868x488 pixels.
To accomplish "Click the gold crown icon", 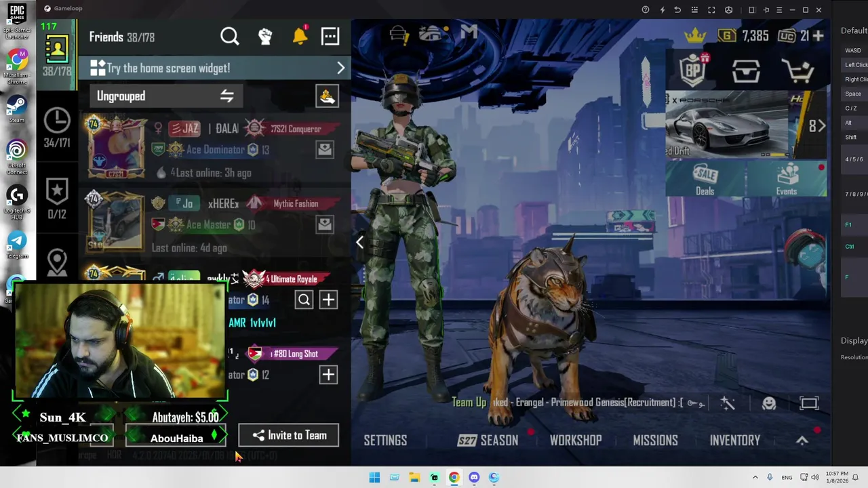I will pos(694,35).
